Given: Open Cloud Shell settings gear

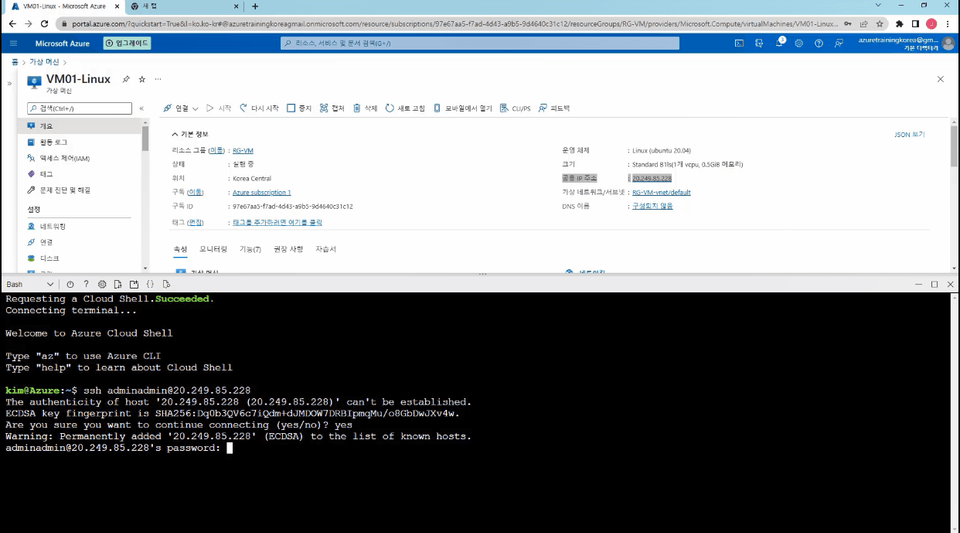Looking at the screenshot, I should click(102, 285).
